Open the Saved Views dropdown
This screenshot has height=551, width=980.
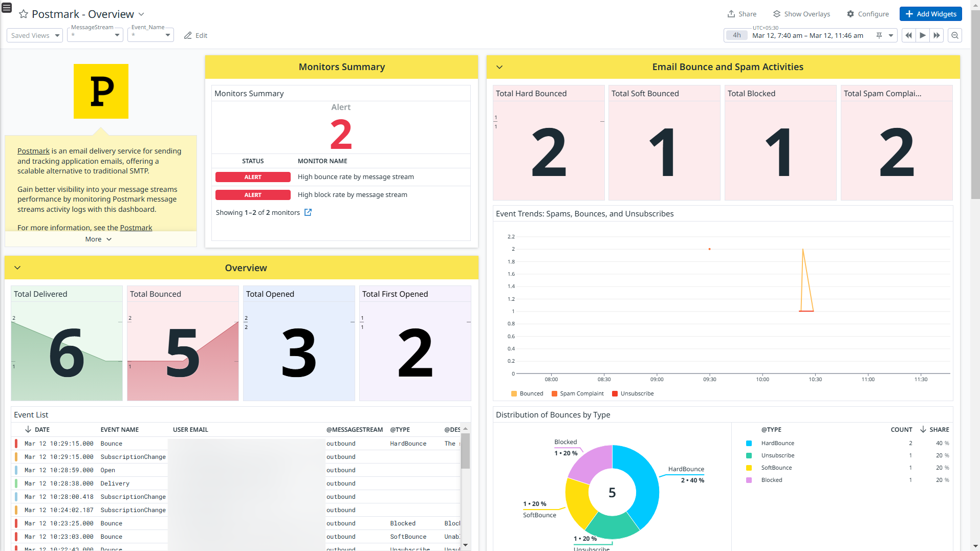coord(35,35)
